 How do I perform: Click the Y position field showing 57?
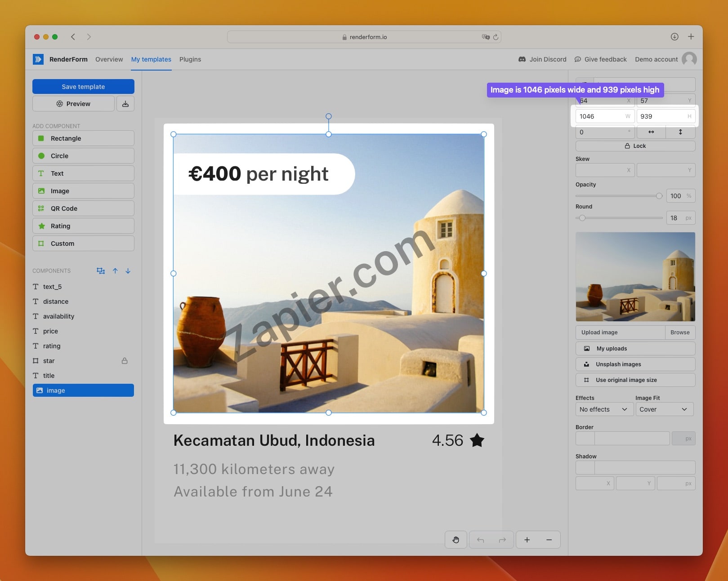click(665, 101)
